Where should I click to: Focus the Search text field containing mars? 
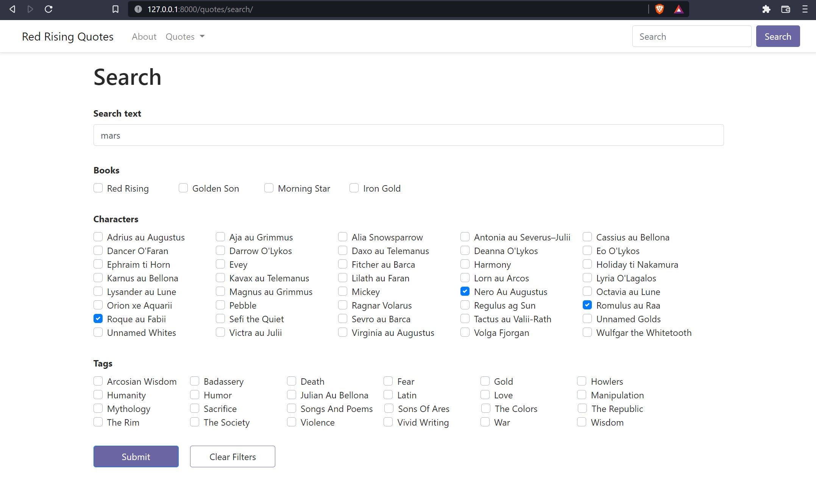(x=408, y=135)
